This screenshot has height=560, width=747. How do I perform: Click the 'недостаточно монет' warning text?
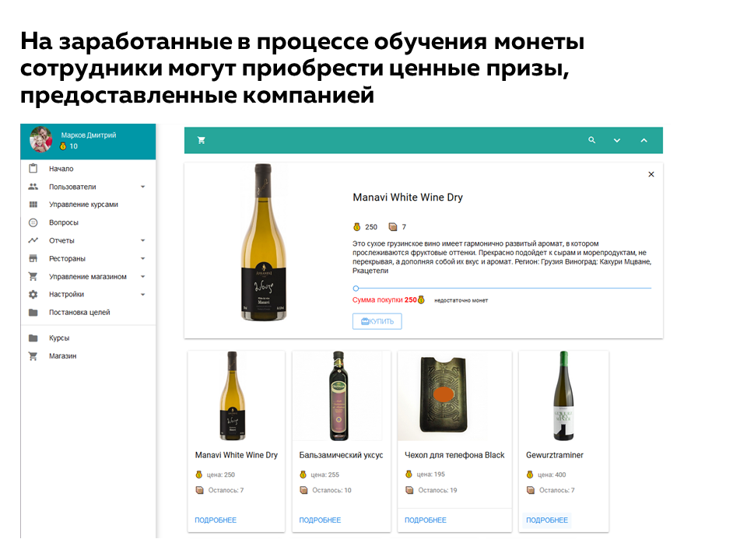461,300
